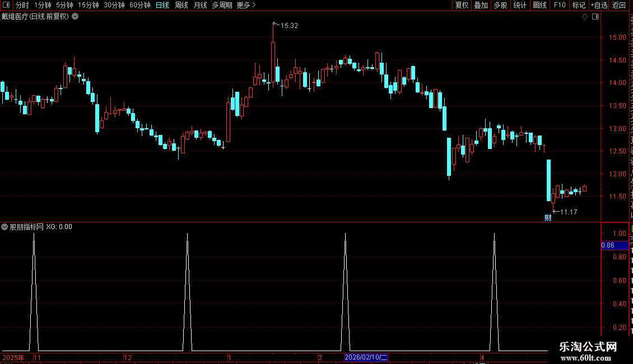633x364 pixels.
Task: Click the 11.17 low price label
Action: click(569, 212)
